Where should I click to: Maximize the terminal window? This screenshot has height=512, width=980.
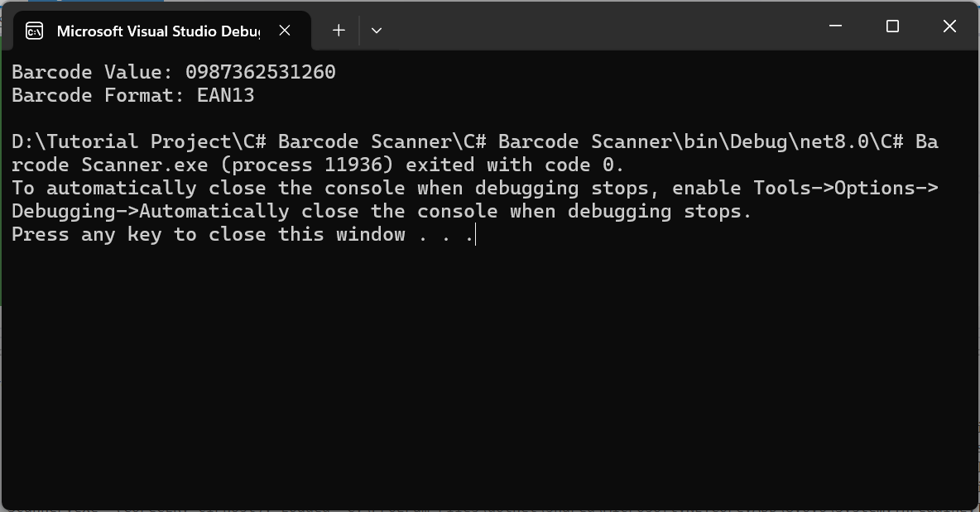click(892, 26)
